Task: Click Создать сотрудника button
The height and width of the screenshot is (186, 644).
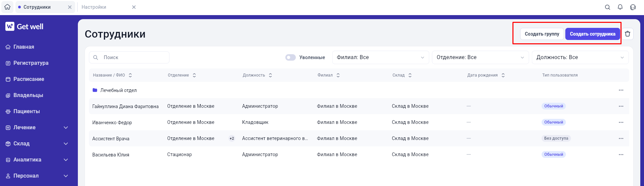Action: [593, 34]
